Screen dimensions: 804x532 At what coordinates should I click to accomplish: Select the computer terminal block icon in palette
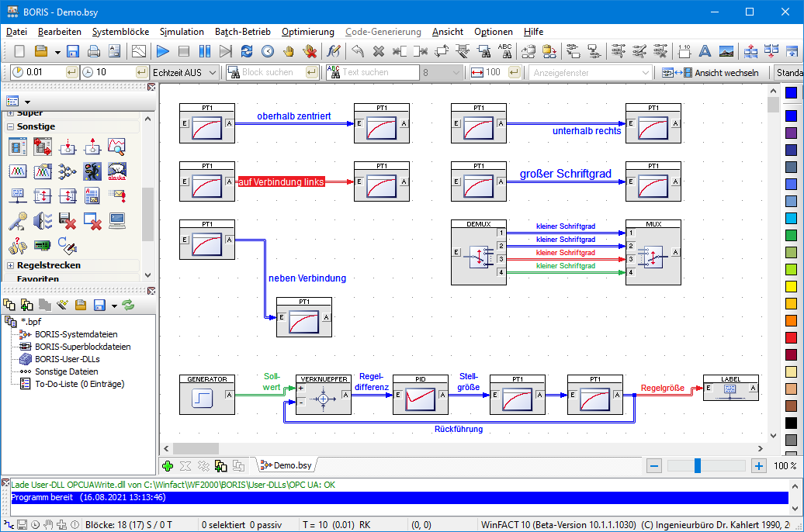(117, 221)
